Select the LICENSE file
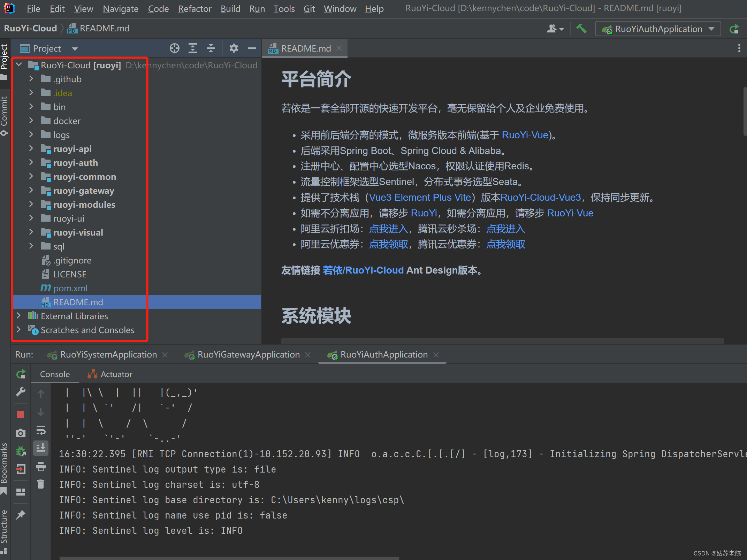Viewport: 747px width, 560px height. click(70, 274)
